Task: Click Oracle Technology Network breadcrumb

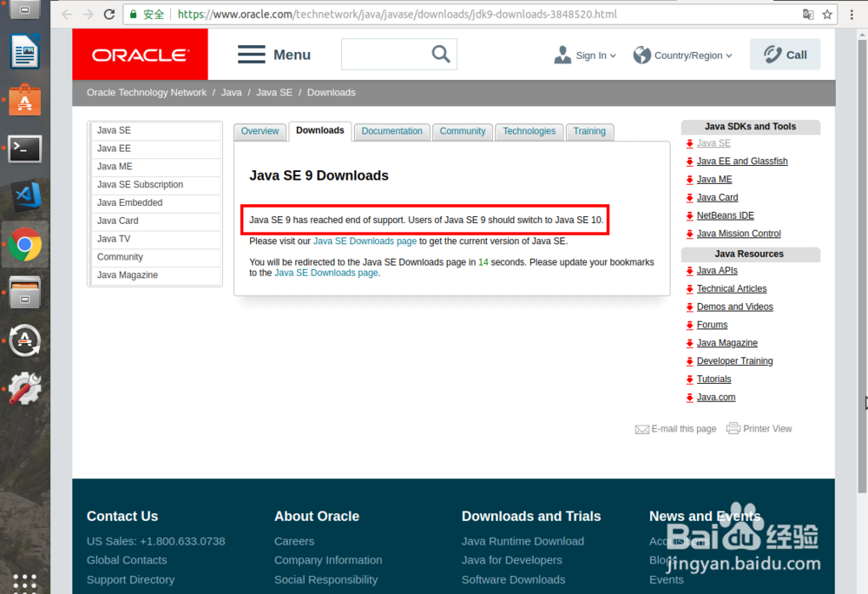Action: 146,92
